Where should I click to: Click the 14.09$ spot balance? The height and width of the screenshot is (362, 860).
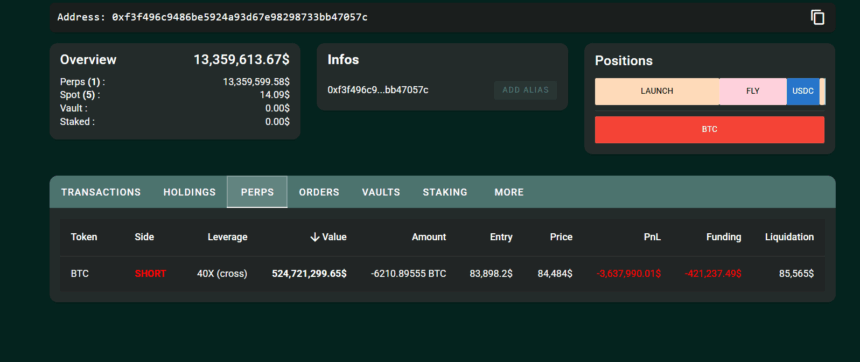coord(275,95)
